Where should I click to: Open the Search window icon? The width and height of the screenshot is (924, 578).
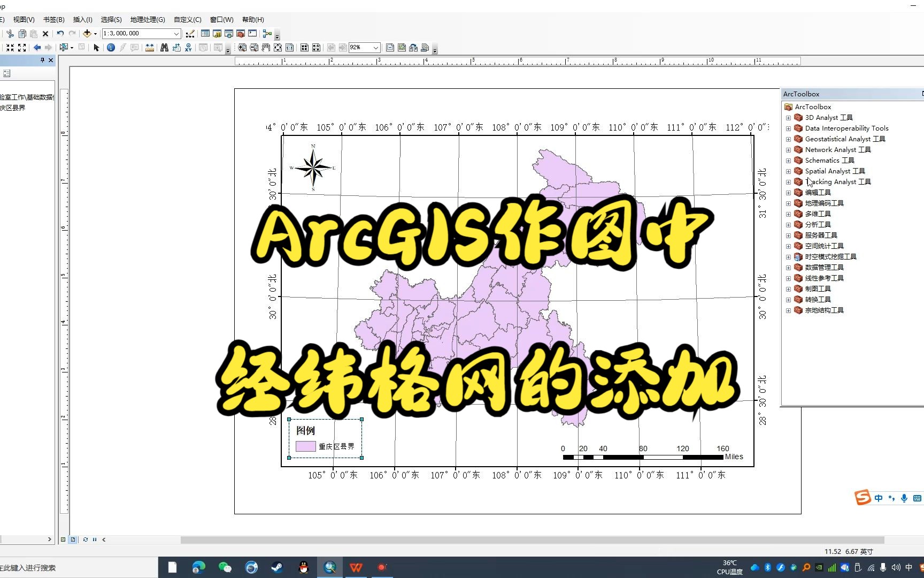tap(229, 33)
